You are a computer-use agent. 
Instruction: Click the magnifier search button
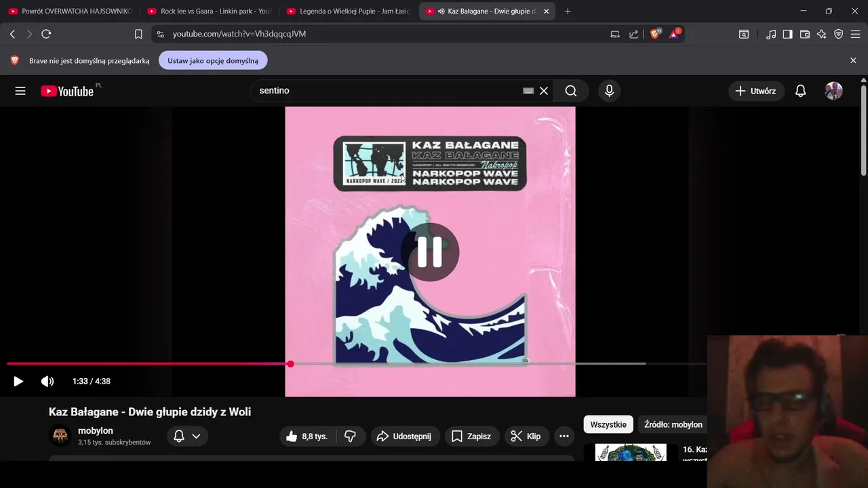(571, 91)
